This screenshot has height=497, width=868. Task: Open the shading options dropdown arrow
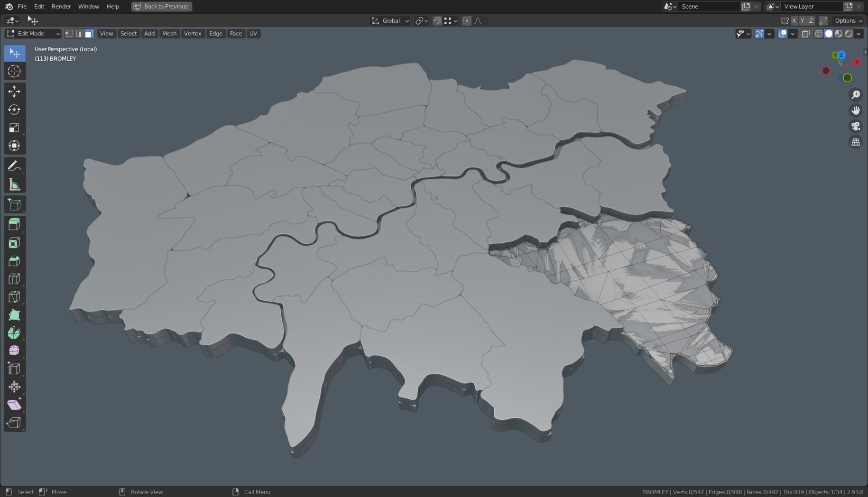[859, 34]
